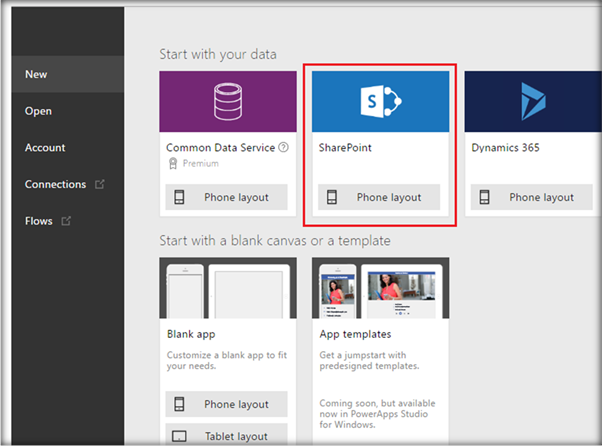Click the SharePoint card title
Image resolution: width=602 pixels, height=446 pixels.
pyautogui.click(x=345, y=148)
